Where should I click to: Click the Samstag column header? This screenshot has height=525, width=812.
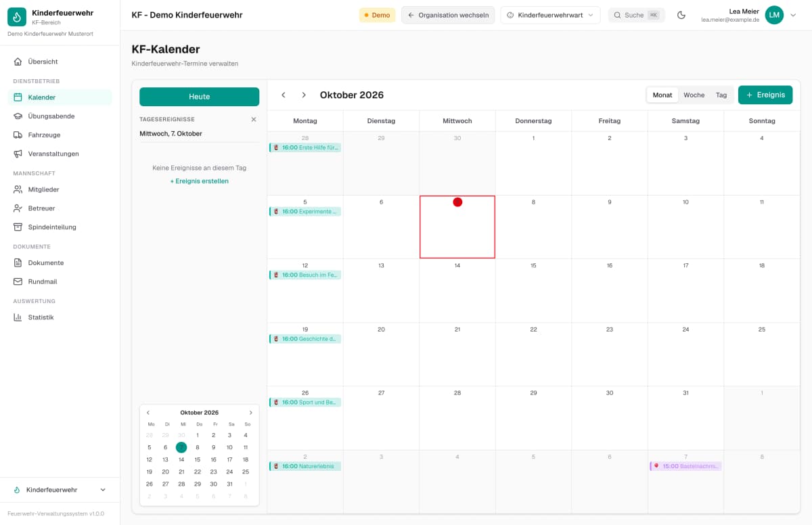coord(685,121)
